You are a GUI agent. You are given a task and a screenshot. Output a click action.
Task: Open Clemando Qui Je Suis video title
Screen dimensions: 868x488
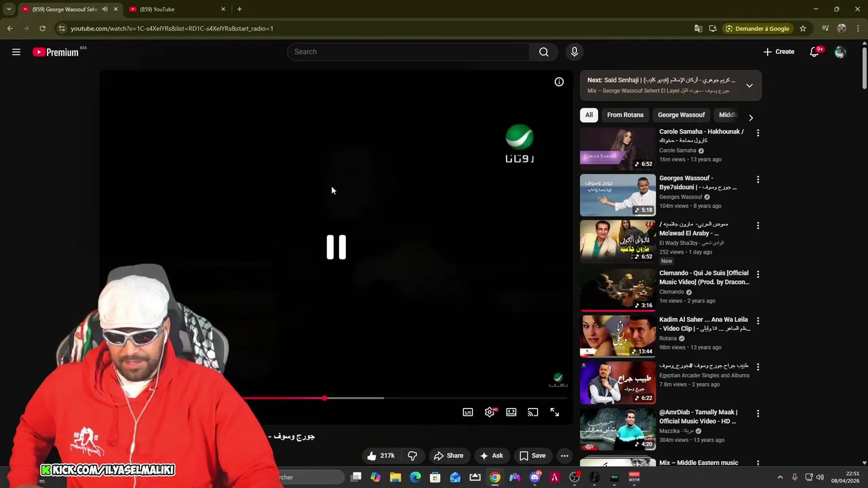pos(704,277)
